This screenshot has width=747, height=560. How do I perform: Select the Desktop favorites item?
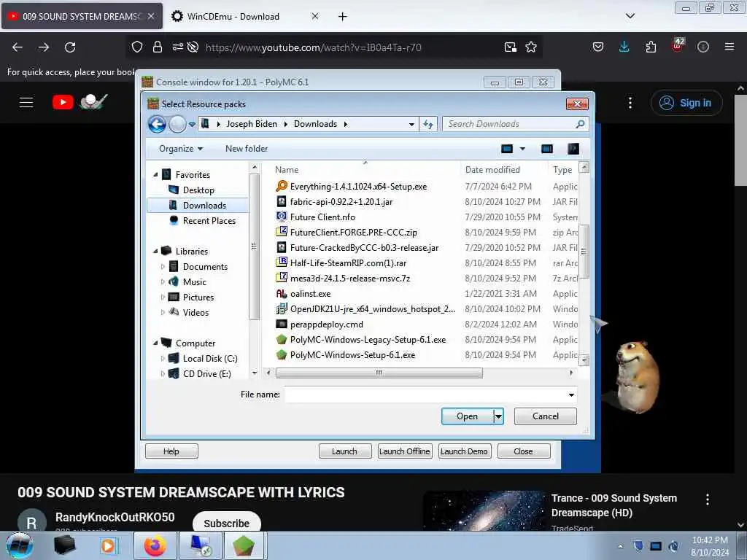(x=198, y=190)
